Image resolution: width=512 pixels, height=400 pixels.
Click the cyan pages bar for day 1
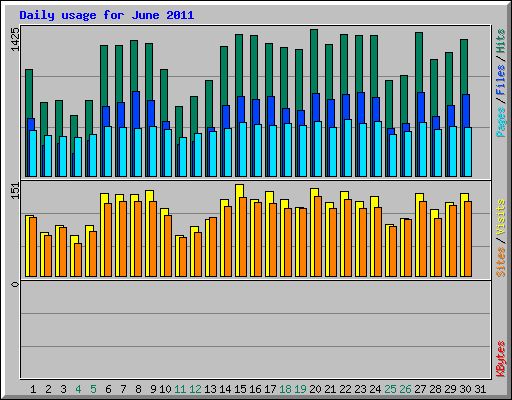tap(33, 153)
